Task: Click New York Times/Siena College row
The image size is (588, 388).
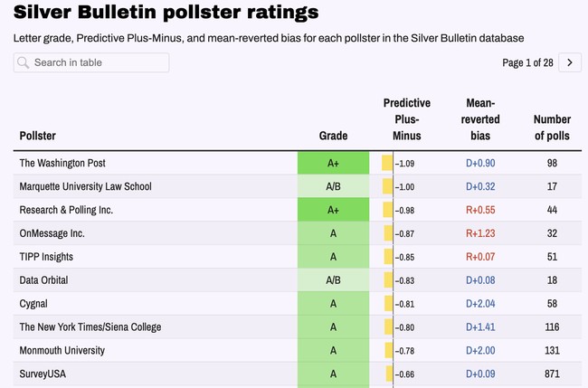Action: pos(90,326)
